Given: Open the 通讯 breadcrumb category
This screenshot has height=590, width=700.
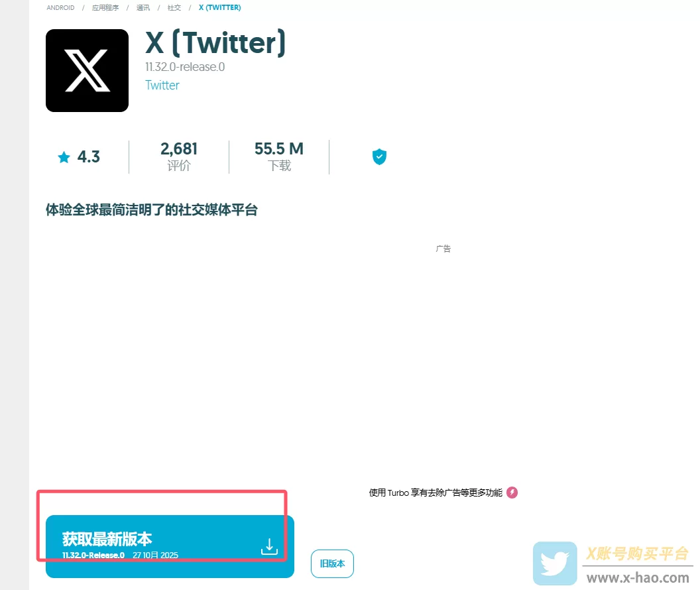Looking at the screenshot, I should 143,7.
